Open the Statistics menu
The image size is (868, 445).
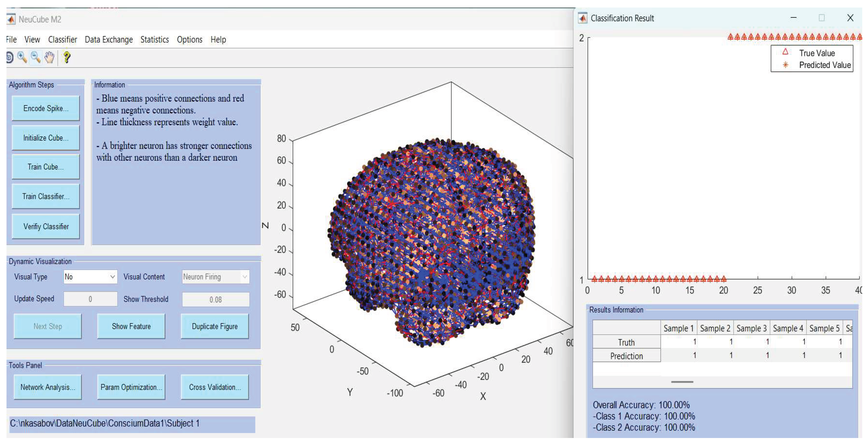[154, 39]
